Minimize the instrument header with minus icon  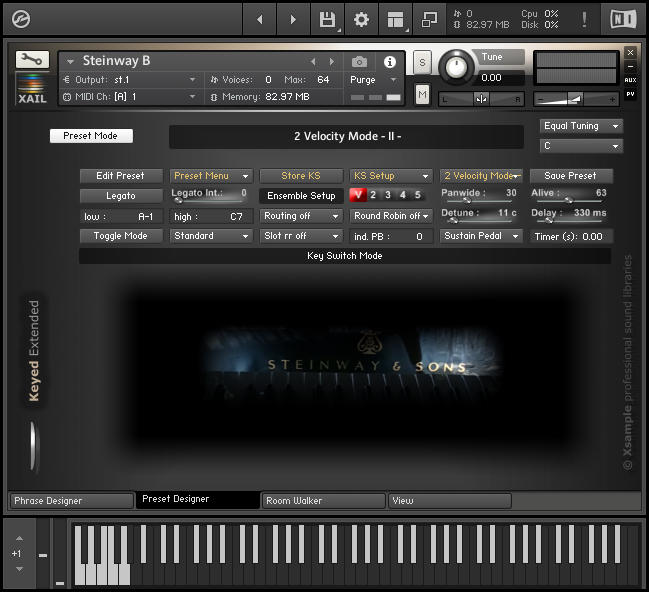click(630, 66)
